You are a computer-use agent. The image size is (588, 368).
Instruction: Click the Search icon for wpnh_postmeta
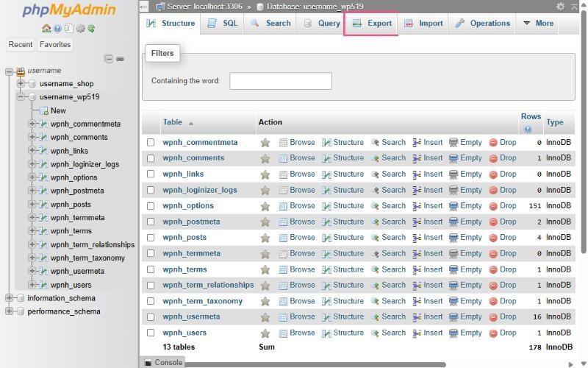(x=375, y=222)
